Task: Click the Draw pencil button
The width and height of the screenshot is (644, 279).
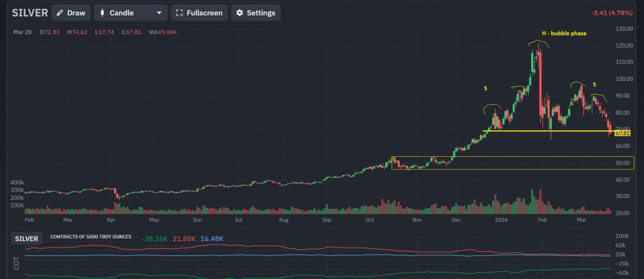Action: (70, 13)
